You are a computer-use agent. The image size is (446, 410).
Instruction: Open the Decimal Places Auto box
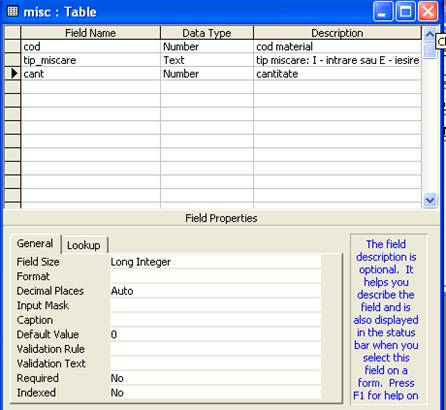point(215,291)
